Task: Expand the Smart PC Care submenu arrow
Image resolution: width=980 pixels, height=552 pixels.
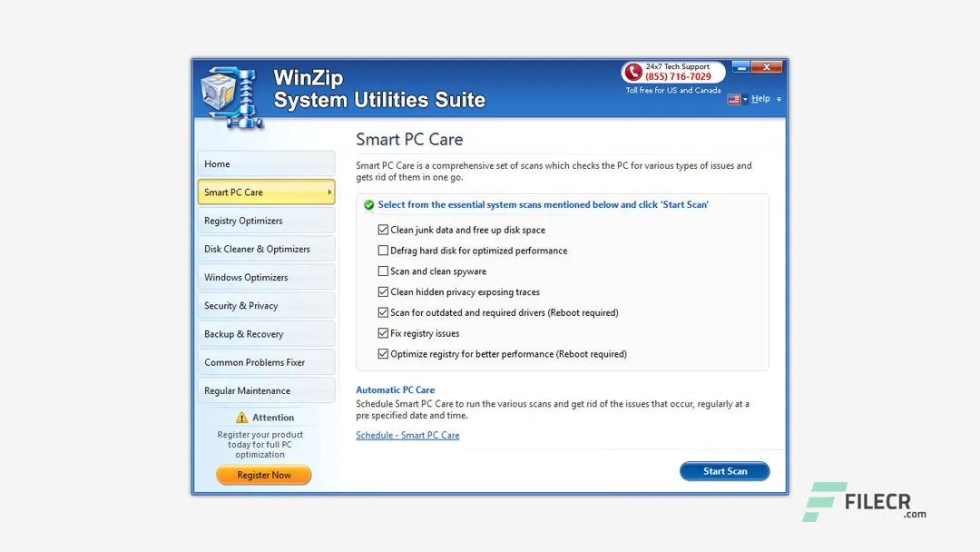Action: point(329,192)
